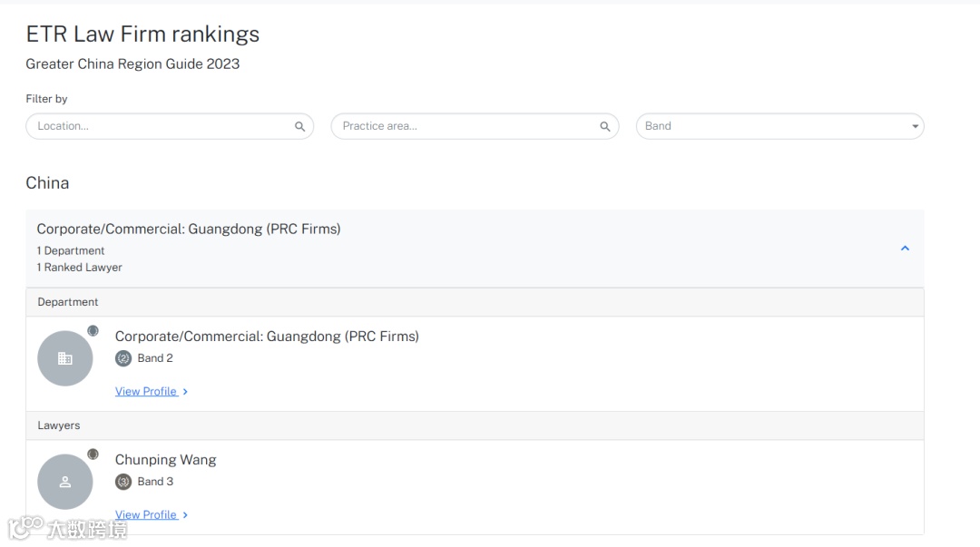The height and width of the screenshot is (547, 980).
Task: Click the arrow beside Chunping Wang's View Profile
Action: 185,515
